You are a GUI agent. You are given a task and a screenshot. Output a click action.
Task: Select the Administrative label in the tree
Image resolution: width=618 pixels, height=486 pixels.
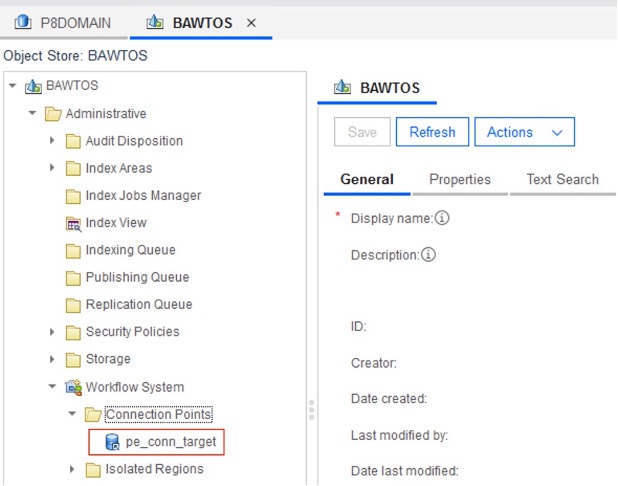pyautogui.click(x=106, y=114)
